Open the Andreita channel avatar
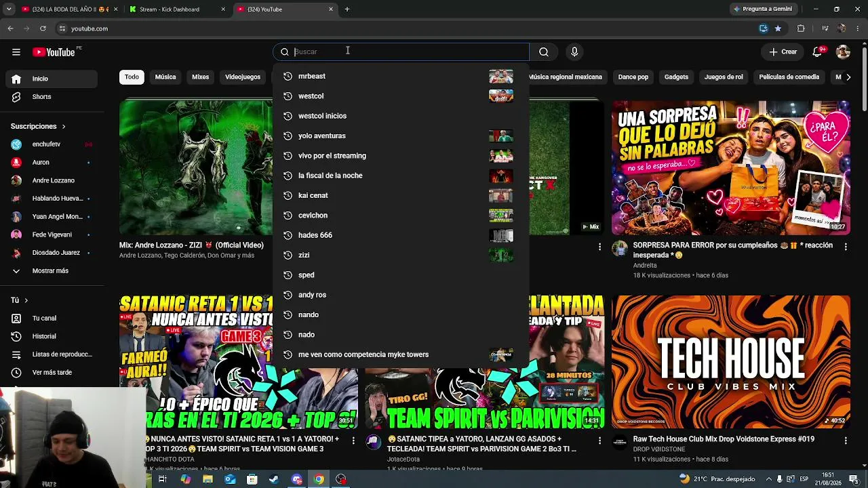Image resolution: width=868 pixels, height=488 pixels. click(x=620, y=249)
